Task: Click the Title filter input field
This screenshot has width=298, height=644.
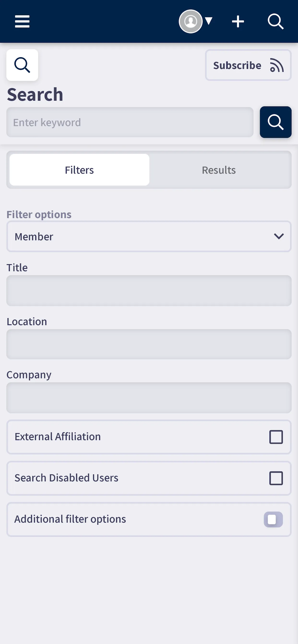Action: tap(149, 291)
